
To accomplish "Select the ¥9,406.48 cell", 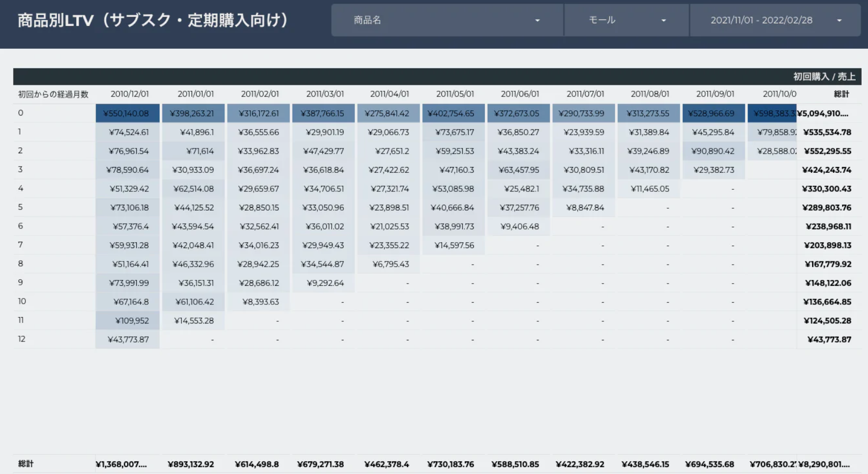I will click(x=518, y=226).
